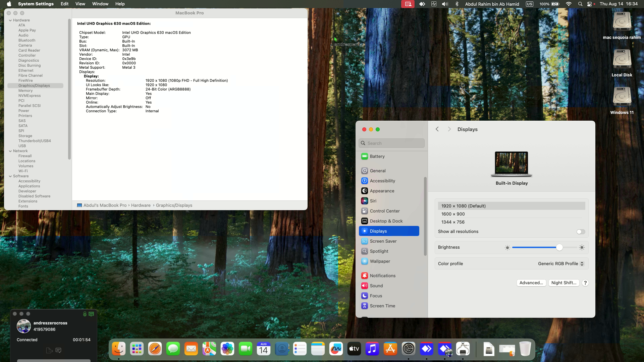
Task: Select Memory in System Information sidebar
Action: point(25,91)
